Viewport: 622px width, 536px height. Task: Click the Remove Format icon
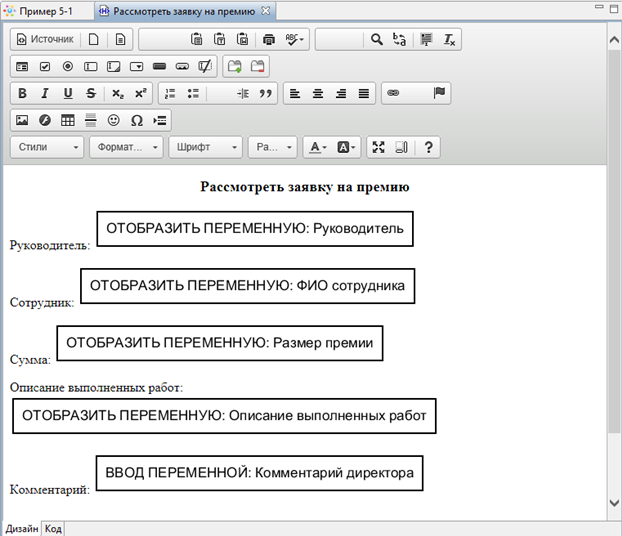pyautogui.click(x=449, y=39)
